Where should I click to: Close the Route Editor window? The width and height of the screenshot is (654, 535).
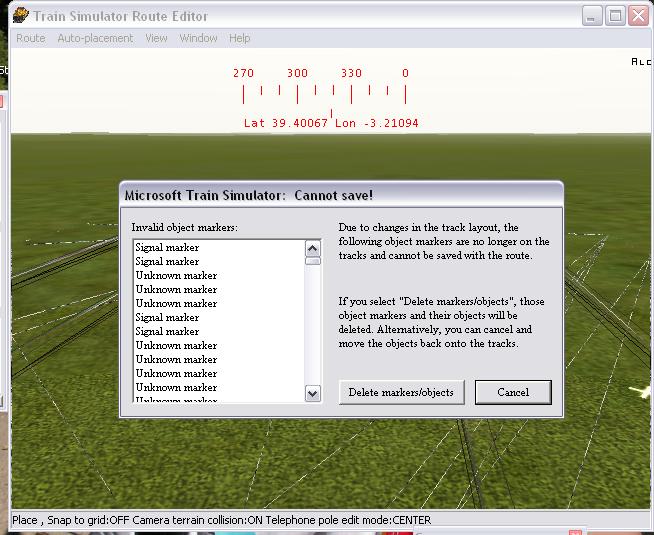(639, 15)
